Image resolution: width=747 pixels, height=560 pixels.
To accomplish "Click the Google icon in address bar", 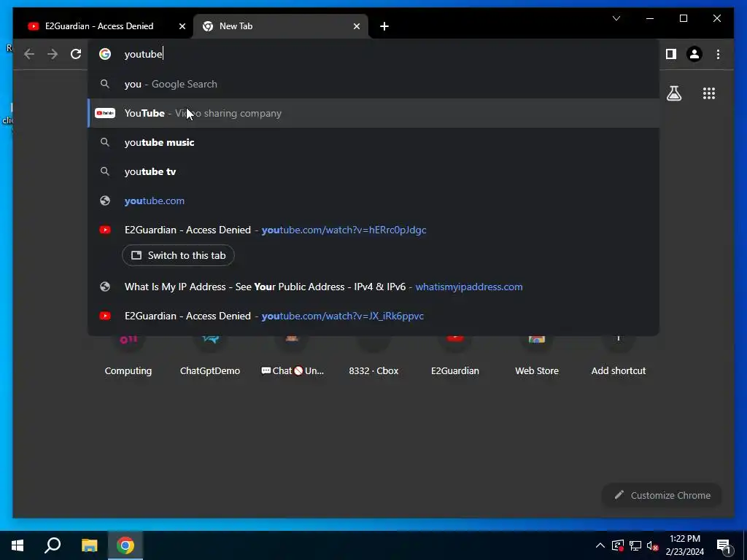I will (x=105, y=54).
